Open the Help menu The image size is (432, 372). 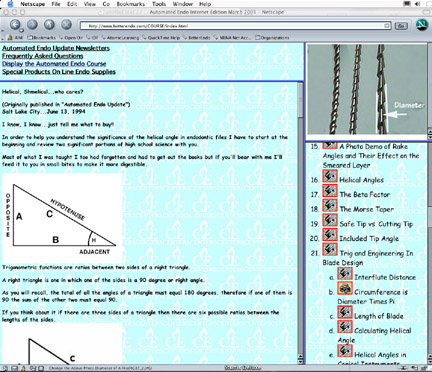pos(205,4)
